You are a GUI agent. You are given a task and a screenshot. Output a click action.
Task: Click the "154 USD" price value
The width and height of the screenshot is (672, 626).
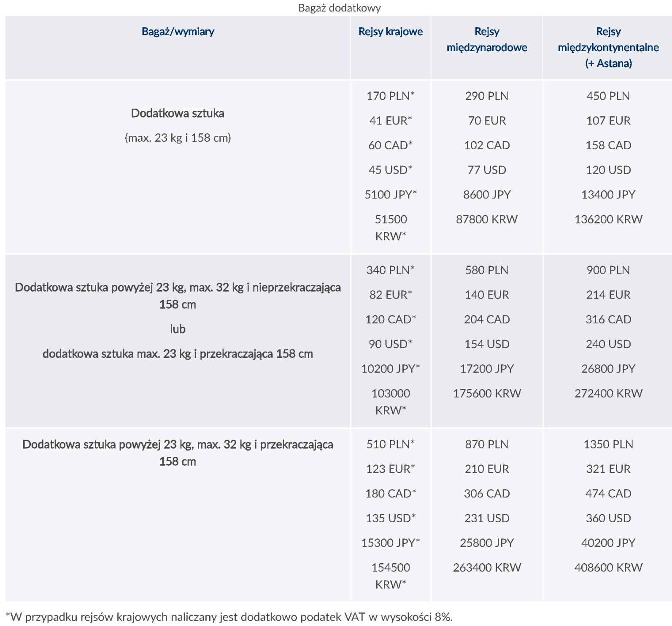click(x=486, y=344)
